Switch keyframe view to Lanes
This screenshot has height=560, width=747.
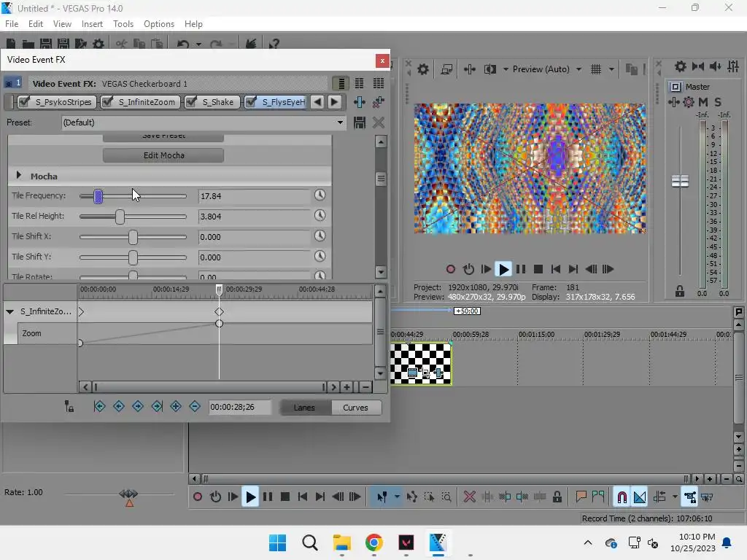pyautogui.click(x=304, y=408)
